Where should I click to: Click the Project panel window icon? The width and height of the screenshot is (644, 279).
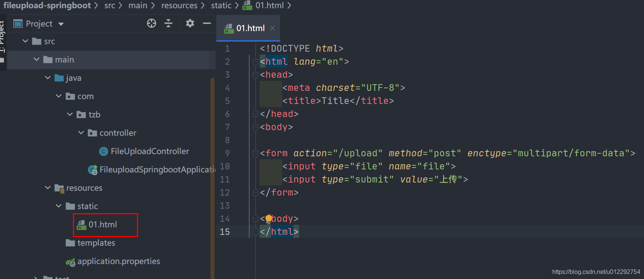(18, 24)
